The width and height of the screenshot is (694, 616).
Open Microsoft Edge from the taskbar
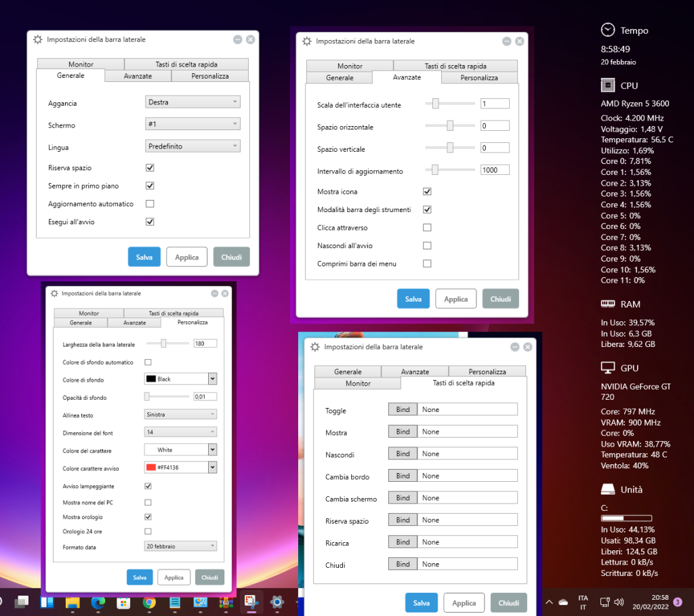[x=98, y=602]
